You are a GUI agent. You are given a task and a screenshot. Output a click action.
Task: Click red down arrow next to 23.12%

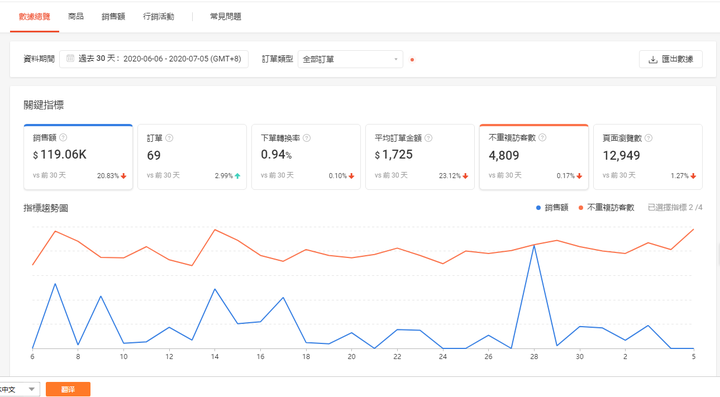click(x=465, y=176)
